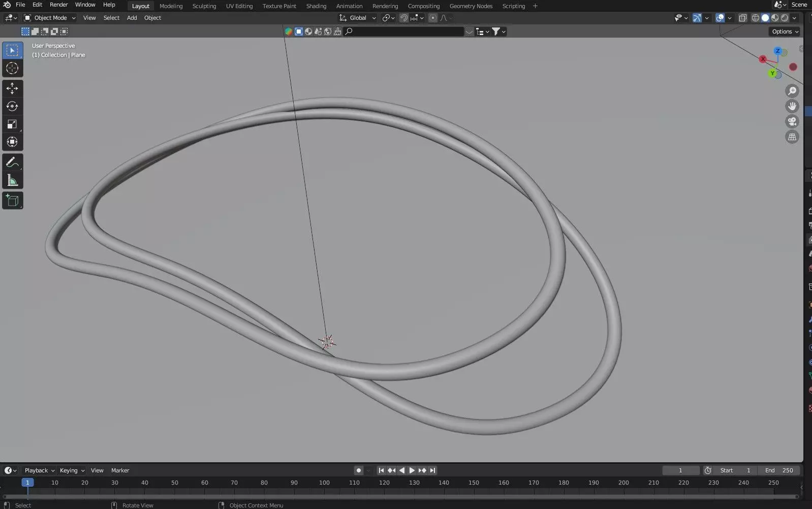Switch to rendered viewport shading

point(785,18)
